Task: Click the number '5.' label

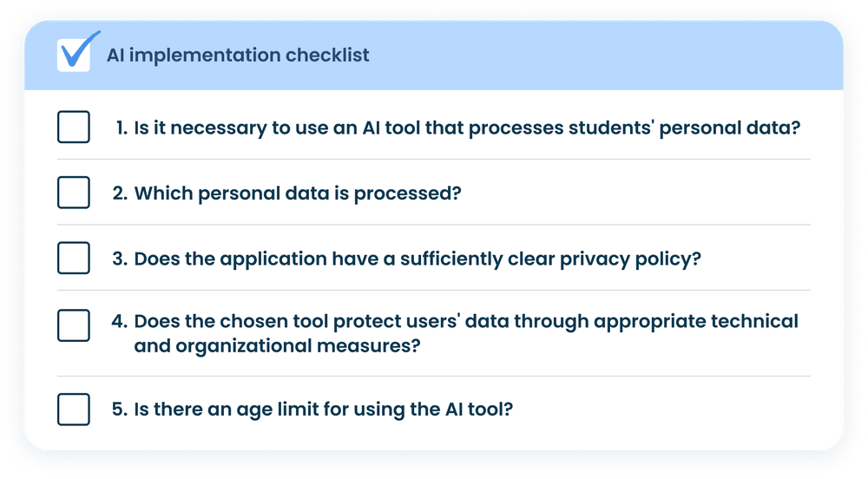Action: [x=120, y=410]
